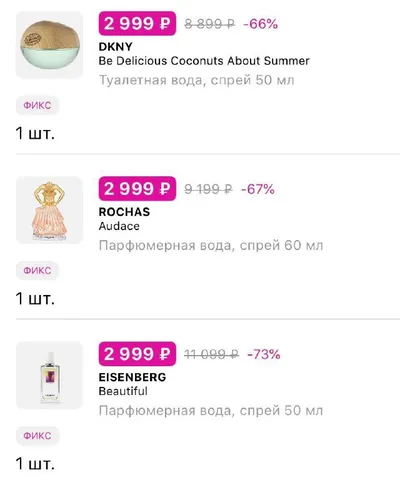400x500 pixels.
Task: Tap the 2 999 ₽ price badge for Eisenberg
Action: pos(137,354)
